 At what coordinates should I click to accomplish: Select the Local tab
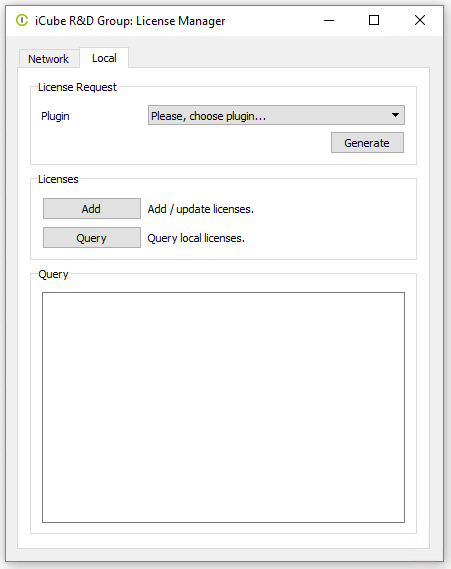click(x=104, y=58)
